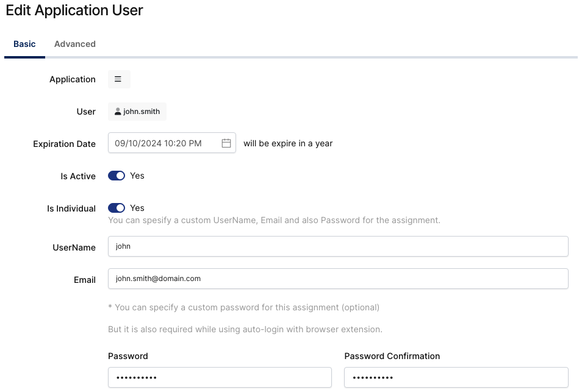Click the person icon in User chip
Screen dimensions: 582x392
pyautogui.click(x=118, y=112)
